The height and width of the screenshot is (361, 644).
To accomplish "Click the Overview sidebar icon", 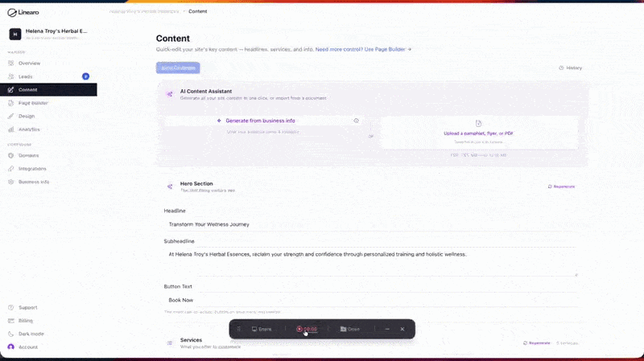I will click(11, 64).
